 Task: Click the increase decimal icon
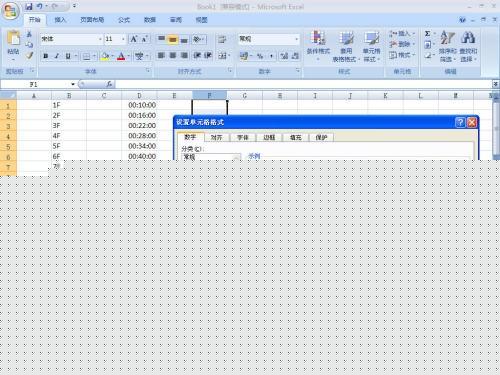click(x=284, y=56)
